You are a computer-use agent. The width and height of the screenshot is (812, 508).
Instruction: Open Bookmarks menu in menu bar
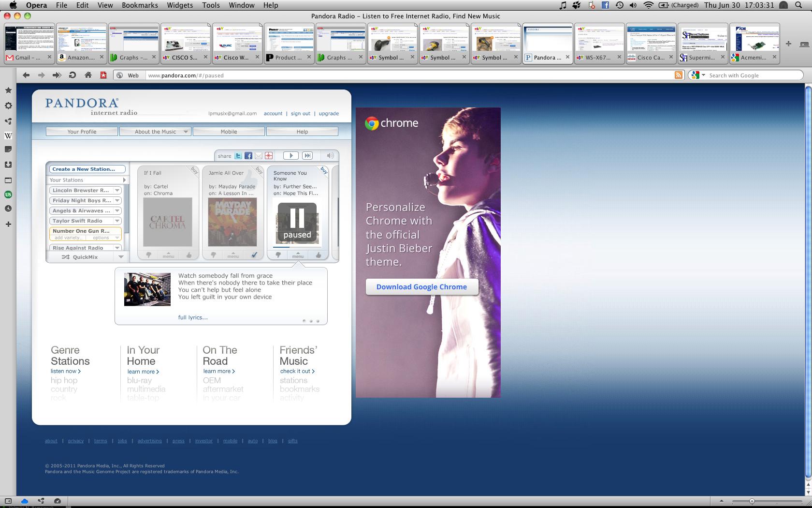point(140,5)
